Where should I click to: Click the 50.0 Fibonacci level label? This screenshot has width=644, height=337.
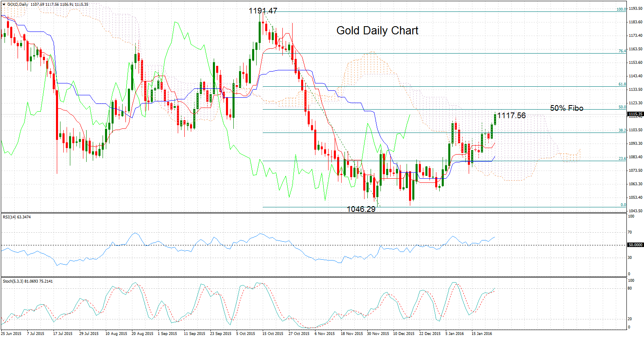622,107
